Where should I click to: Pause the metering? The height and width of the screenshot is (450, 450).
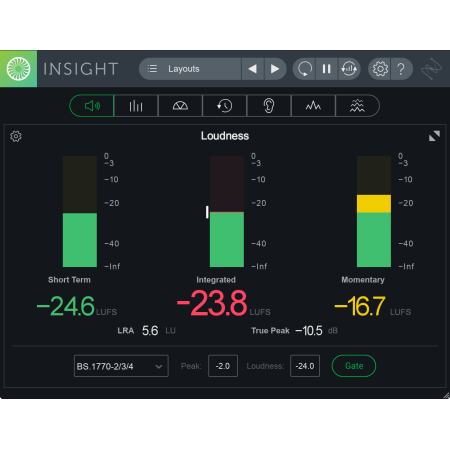[x=327, y=69]
